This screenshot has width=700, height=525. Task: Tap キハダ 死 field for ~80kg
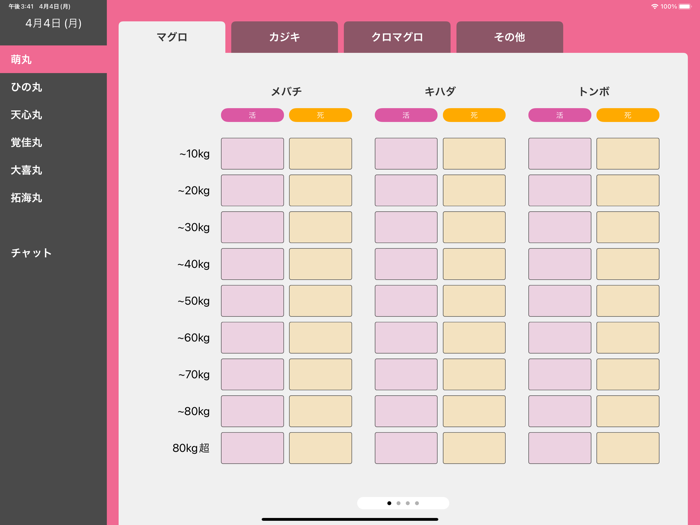coord(474,411)
